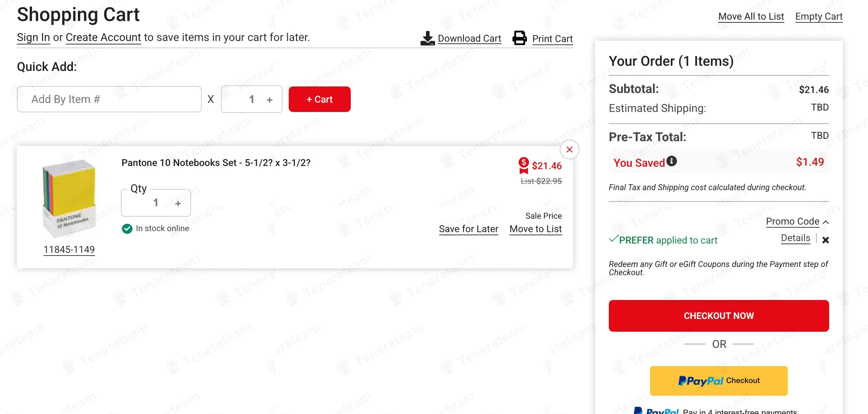Click the sale price tag icon

(x=523, y=165)
